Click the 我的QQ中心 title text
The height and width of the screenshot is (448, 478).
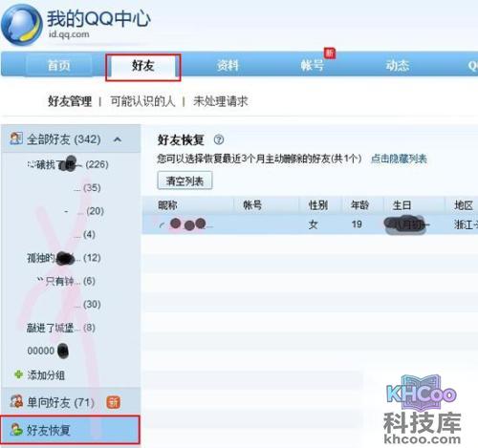pos(98,18)
